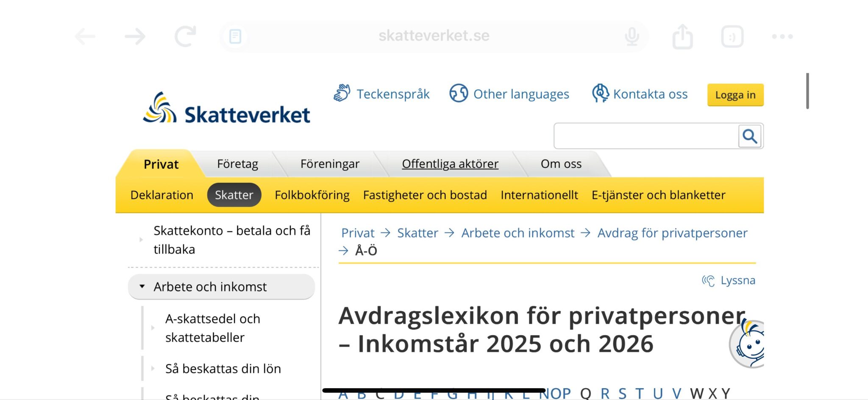The height and width of the screenshot is (400, 868).
Task: Switch to the Företag tab
Action: coord(237,164)
